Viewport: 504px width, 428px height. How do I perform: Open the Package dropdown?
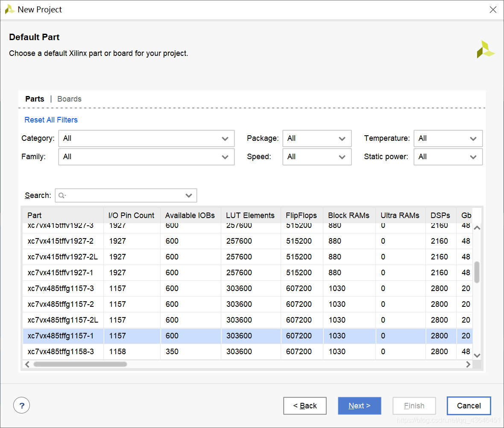[317, 138]
